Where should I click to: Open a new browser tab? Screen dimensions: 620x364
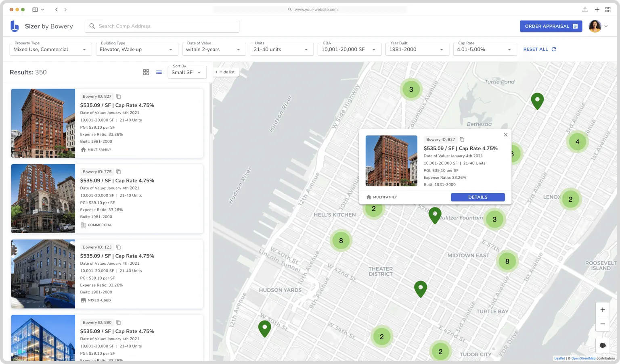[597, 9]
